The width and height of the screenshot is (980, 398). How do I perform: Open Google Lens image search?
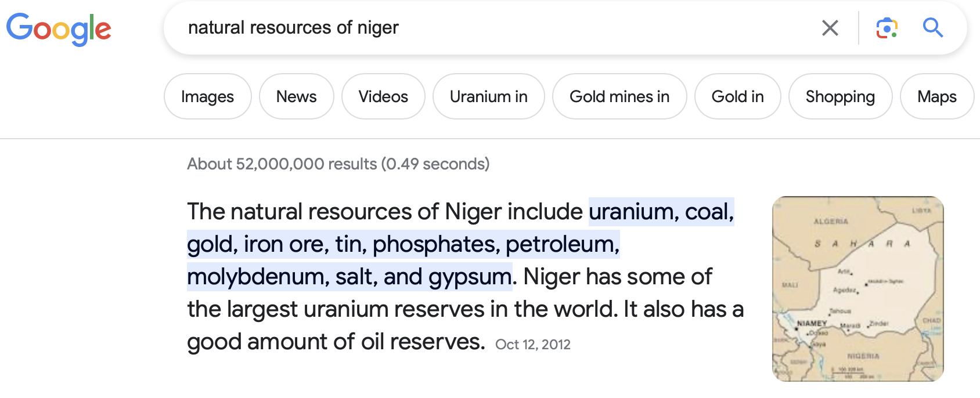pyautogui.click(x=887, y=28)
